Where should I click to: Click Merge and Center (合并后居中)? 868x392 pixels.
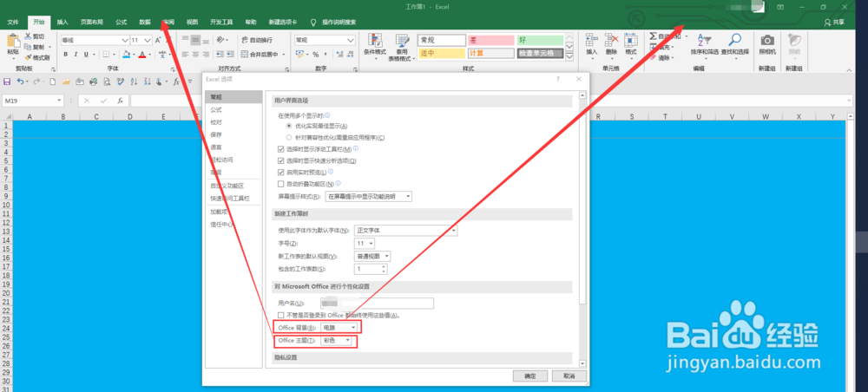pyautogui.click(x=260, y=54)
